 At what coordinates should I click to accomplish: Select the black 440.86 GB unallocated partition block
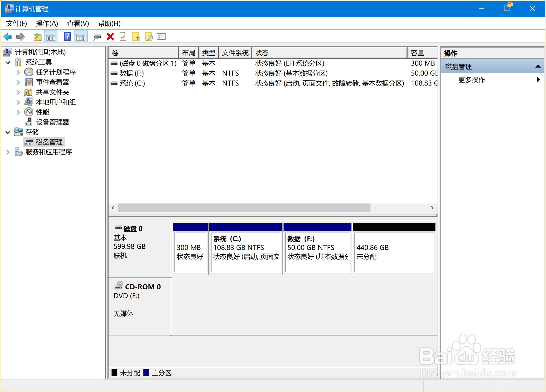pyautogui.click(x=394, y=249)
